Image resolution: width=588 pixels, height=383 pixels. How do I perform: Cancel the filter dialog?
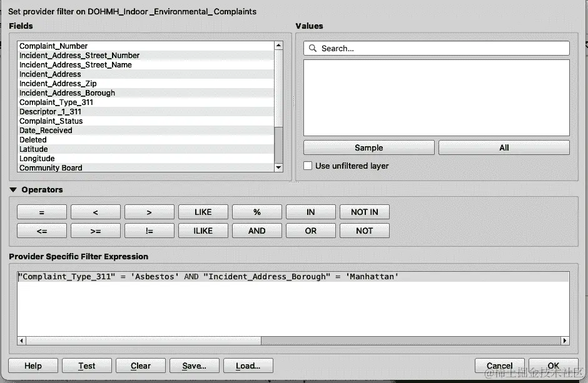tap(500, 366)
